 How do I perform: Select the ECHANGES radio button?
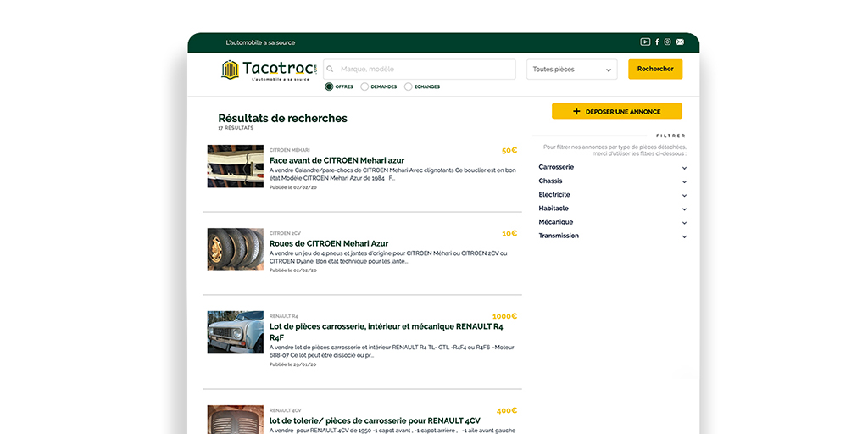409,86
